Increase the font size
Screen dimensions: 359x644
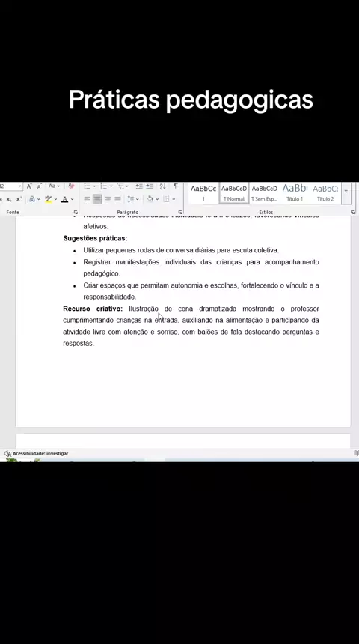tap(29, 186)
